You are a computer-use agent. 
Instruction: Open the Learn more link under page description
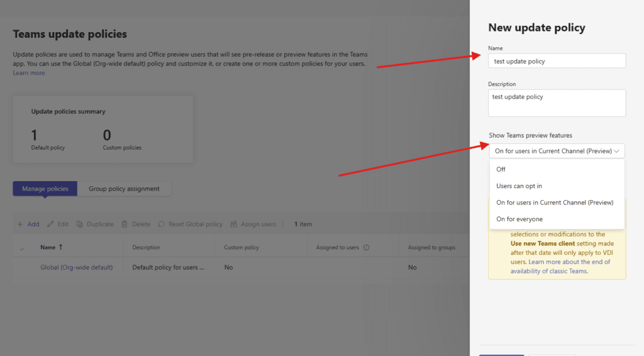coord(29,73)
